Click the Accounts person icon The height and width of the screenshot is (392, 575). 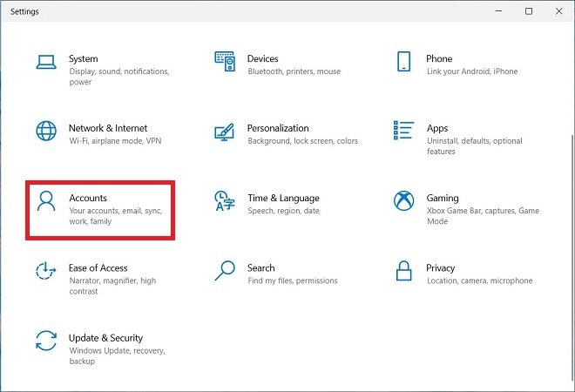pos(46,201)
